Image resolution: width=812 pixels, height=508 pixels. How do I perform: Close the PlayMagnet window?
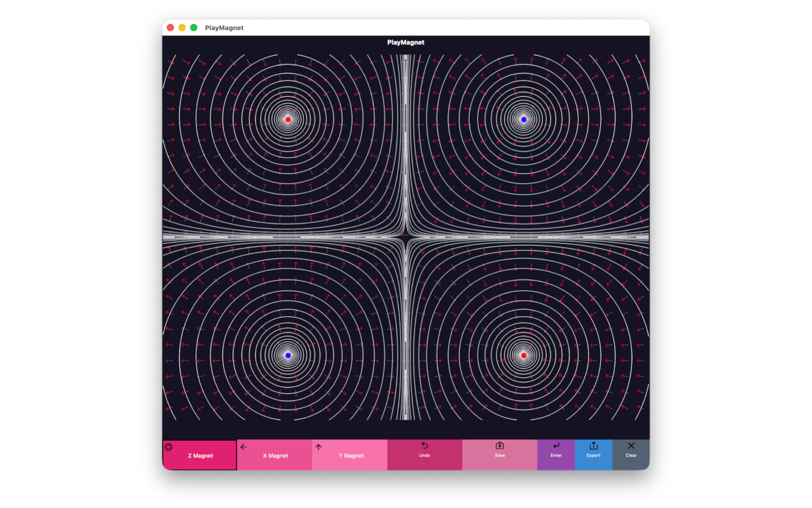point(170,28)
